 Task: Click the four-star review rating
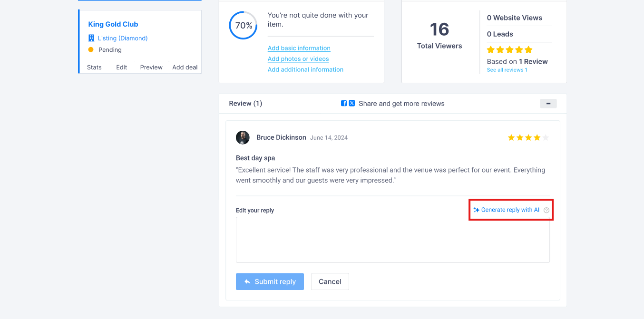click(x=528, y=137)
